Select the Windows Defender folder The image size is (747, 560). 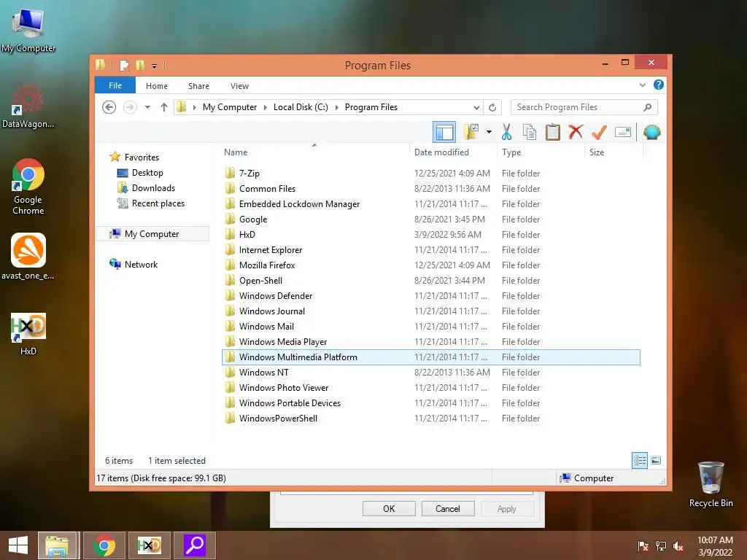[x=431, y=296]
